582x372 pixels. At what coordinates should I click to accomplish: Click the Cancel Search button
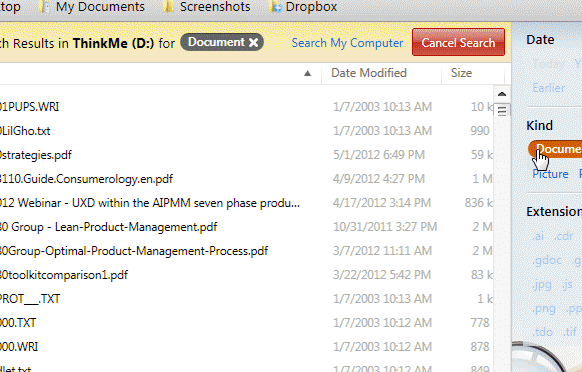coord(458,42)
